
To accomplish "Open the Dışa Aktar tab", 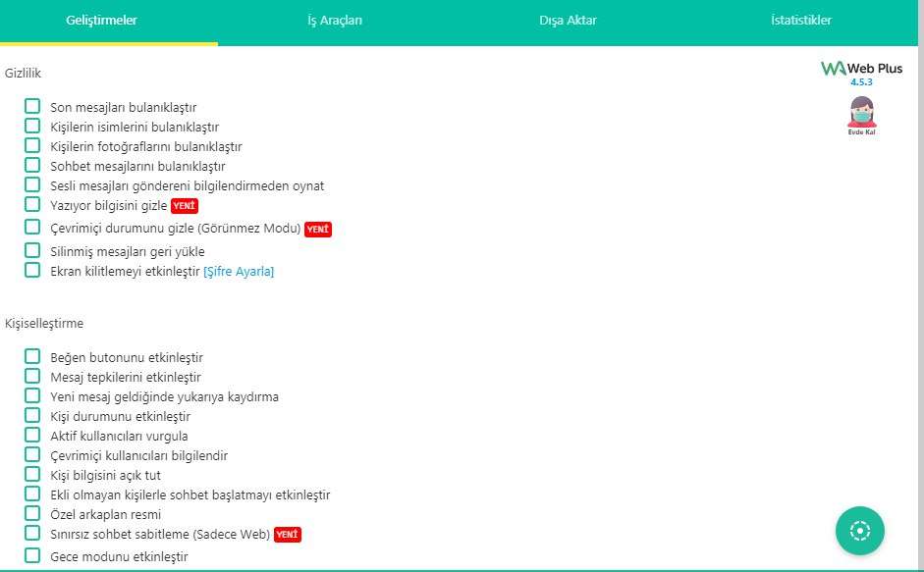I will [568, 21].
